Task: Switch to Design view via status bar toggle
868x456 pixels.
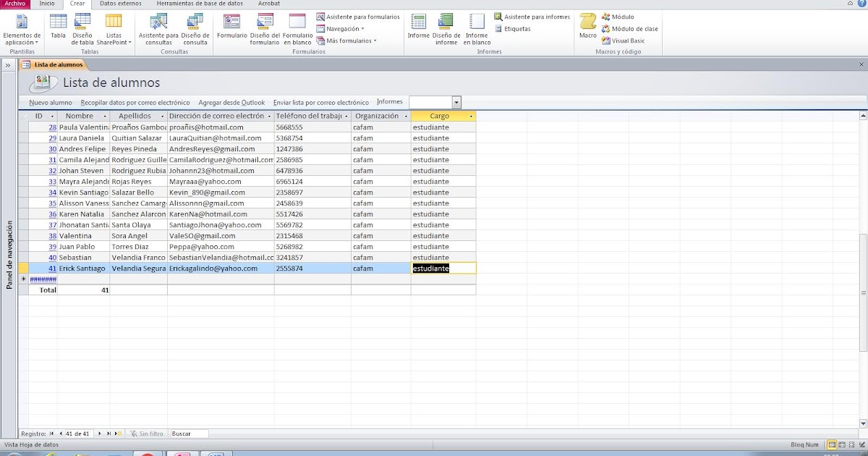Action: pos(862,444)
